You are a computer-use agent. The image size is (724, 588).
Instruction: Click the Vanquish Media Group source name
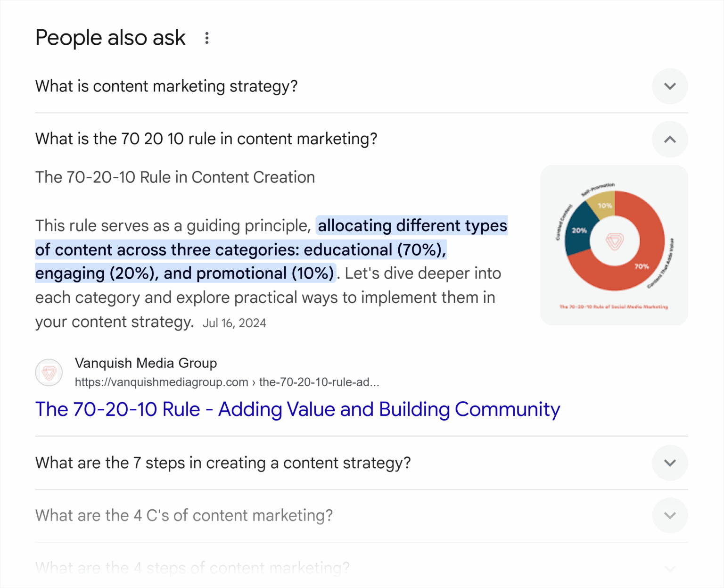[x=145, y=363]
